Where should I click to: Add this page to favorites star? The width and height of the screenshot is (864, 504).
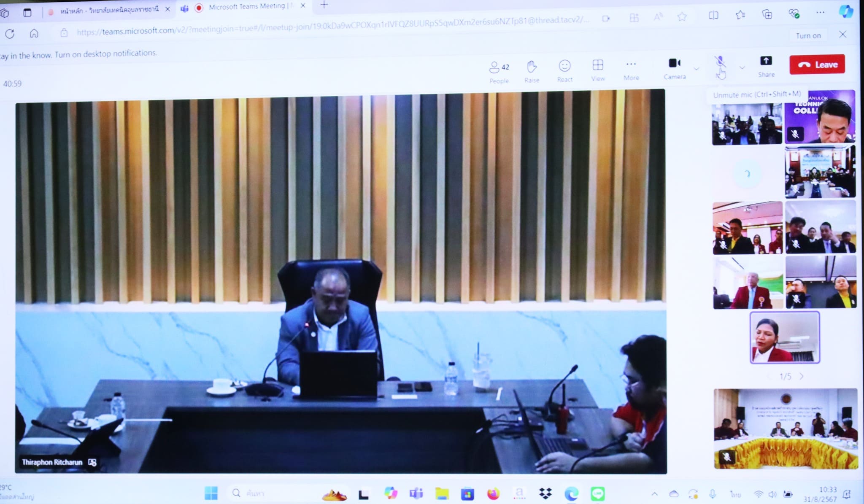tap(682, 16)
